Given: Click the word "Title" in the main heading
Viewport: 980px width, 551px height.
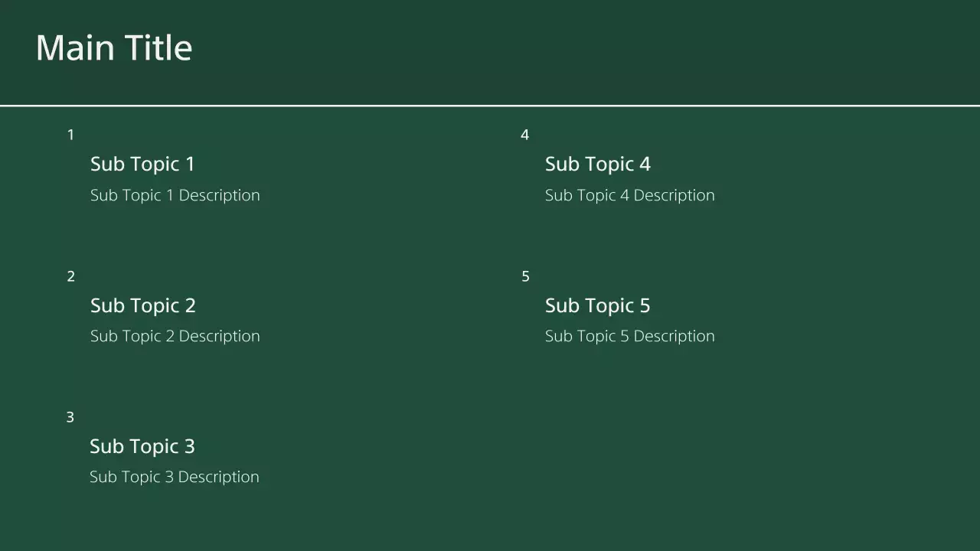Looking at the screenshot, I should click(158, 47).
